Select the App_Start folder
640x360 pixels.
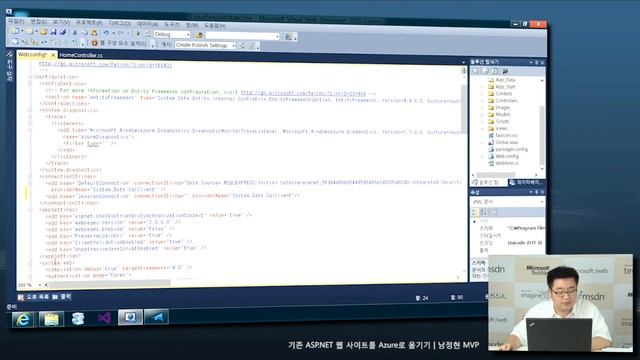click(505, 87)
